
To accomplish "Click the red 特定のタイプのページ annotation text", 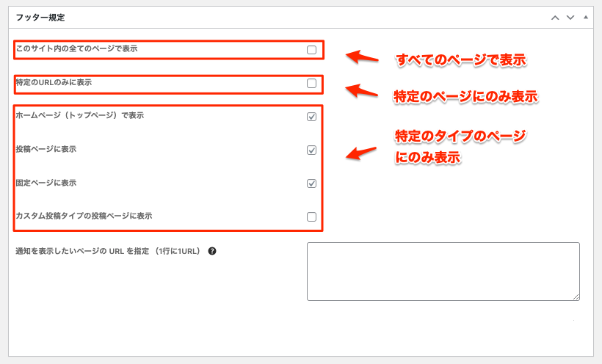I will (x=461, y=136).
